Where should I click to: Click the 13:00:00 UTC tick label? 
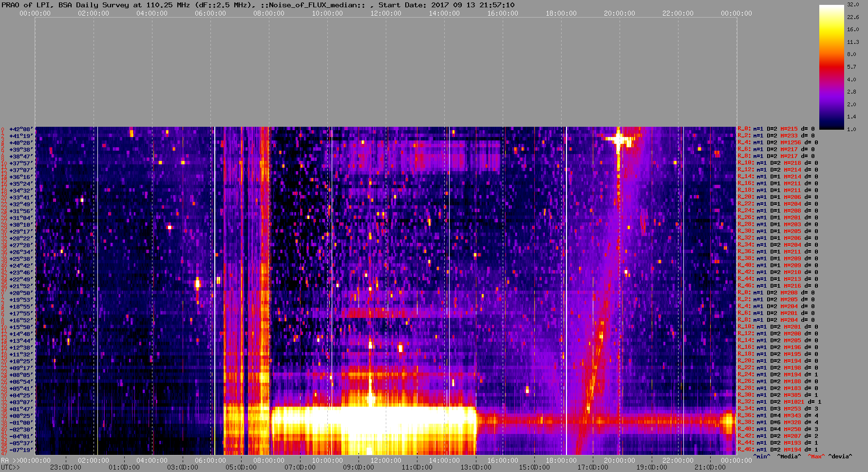pyautogui.click(x=476, y=467)
